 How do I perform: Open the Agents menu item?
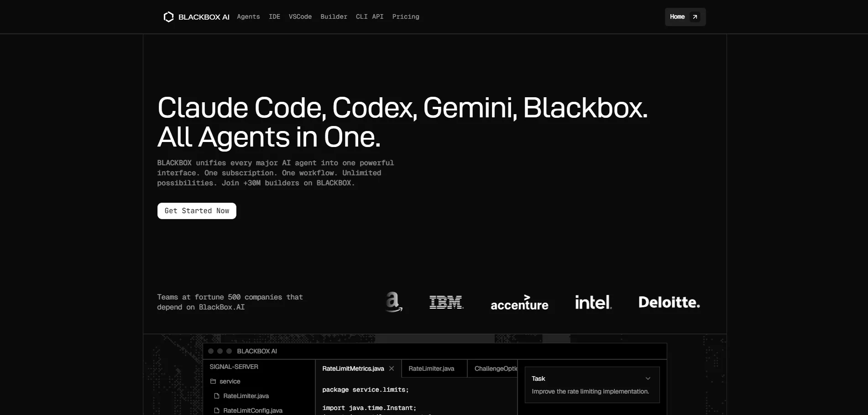248,17
